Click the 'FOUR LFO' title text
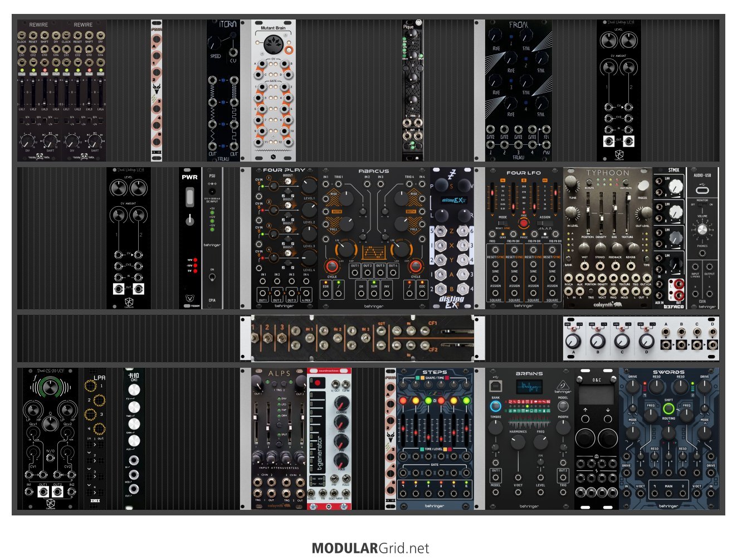This screenshot has height=560, width=742. tap(524, 173)
